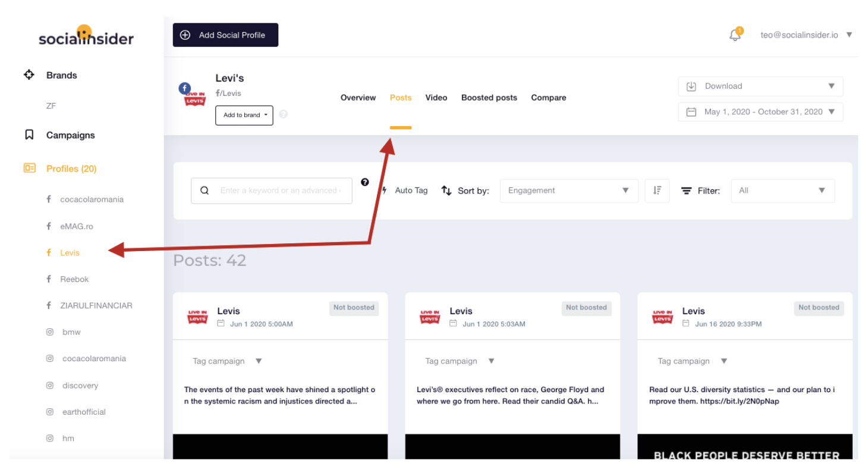Screen dimensions: 868x476
Task: Open Tag campaign dropdown on first post
Action: point(227,361)
